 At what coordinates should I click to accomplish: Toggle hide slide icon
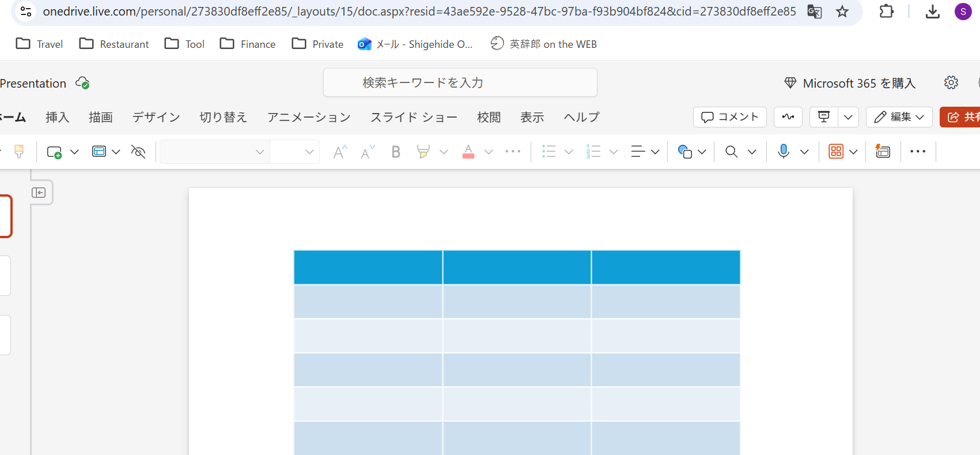click(x=138, y=152)
